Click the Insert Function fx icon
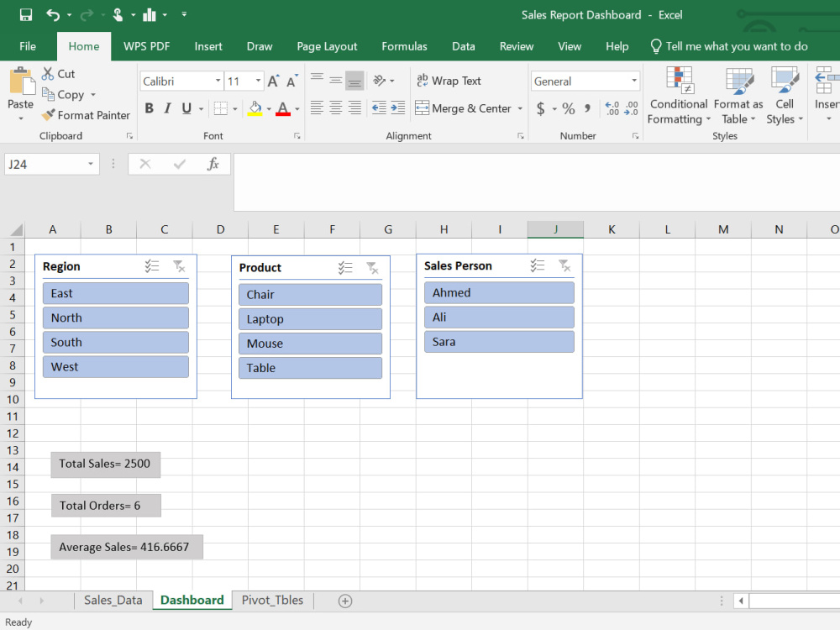The width and height of the screenshot is (840, 630). pyautogui.click(x=213, y=164)
